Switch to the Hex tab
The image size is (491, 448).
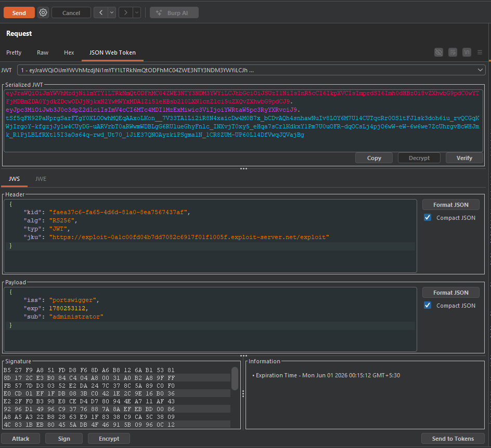pyautogui.click(x=69, y=52)
